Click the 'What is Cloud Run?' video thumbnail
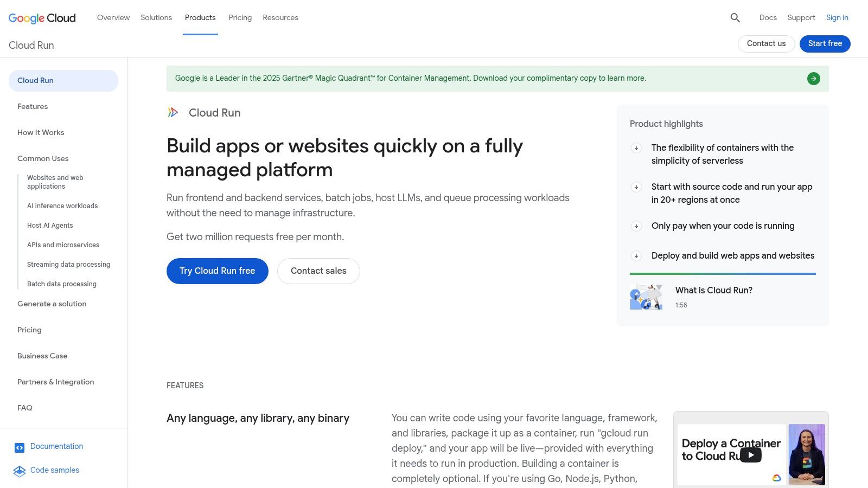 click(646, 297)
